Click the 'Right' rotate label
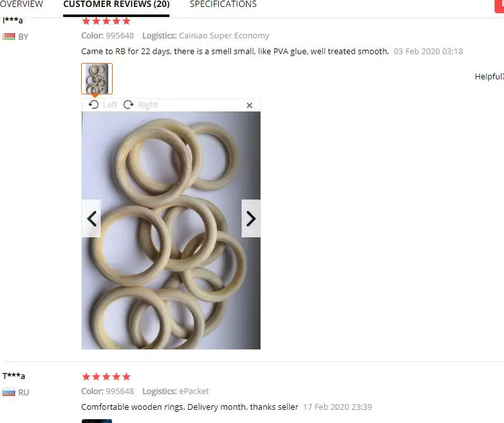Image resolution: width=504 pixels, height=423 pixels. (x=147, y=105)
